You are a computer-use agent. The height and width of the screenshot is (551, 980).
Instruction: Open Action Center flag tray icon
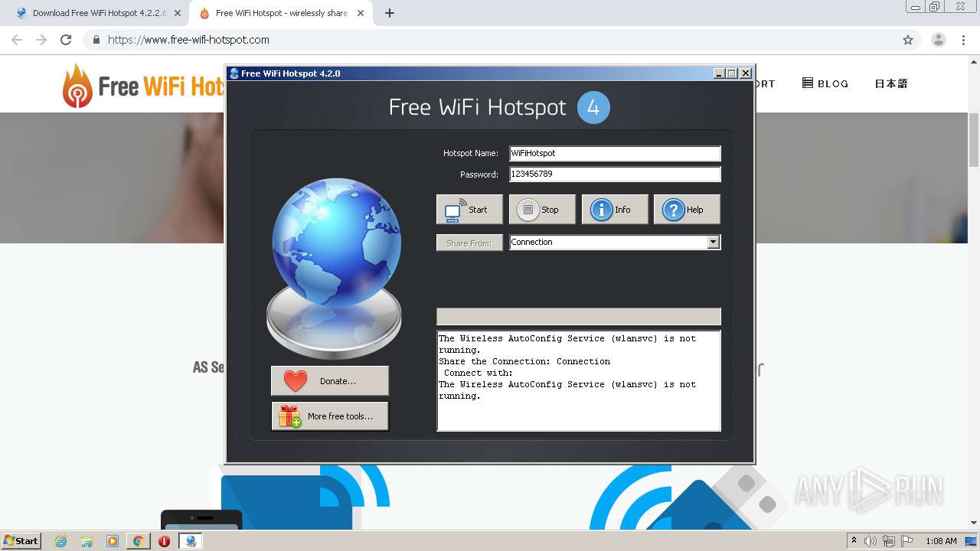tap(907, 541)
